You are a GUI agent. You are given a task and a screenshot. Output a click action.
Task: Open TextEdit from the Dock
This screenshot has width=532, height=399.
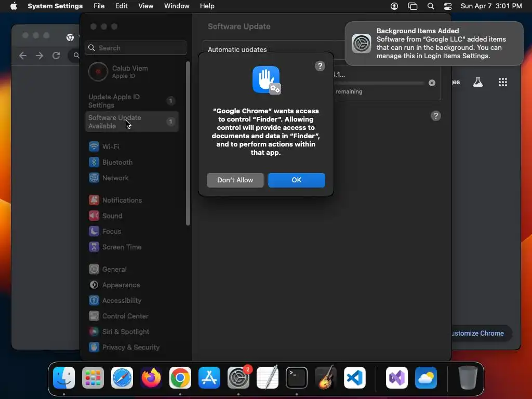(268, 378)
